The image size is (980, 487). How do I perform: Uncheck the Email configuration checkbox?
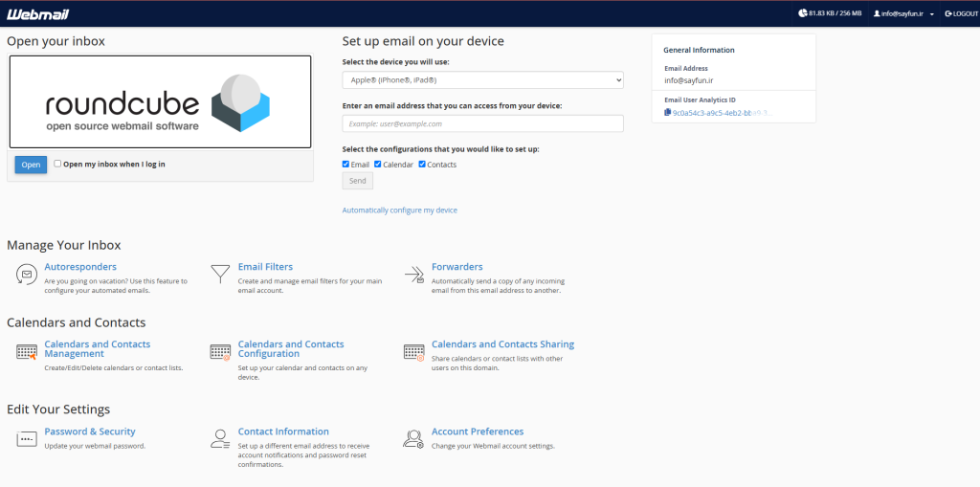(x=345, y=165)
